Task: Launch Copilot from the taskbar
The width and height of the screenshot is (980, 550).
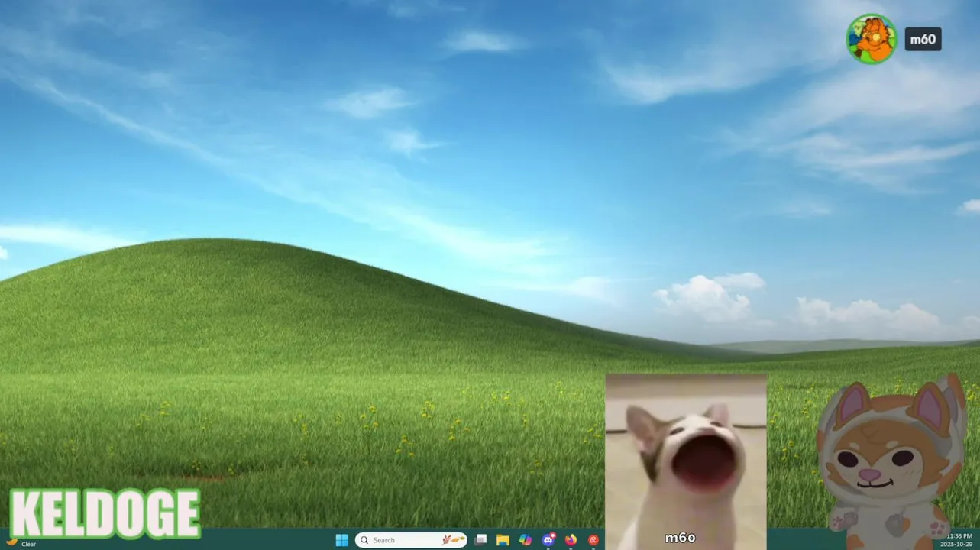Action: tap(526, 540)
